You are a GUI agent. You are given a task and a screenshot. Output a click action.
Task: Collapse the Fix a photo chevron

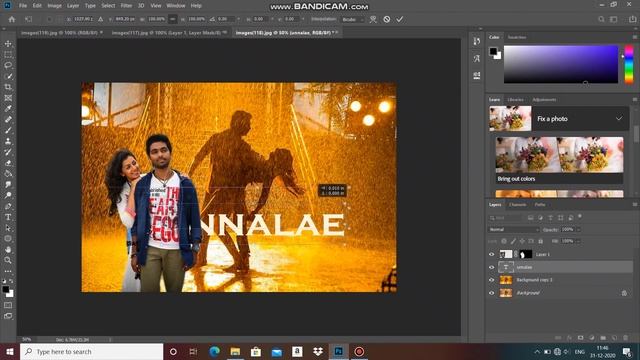(x=619, y=119)
